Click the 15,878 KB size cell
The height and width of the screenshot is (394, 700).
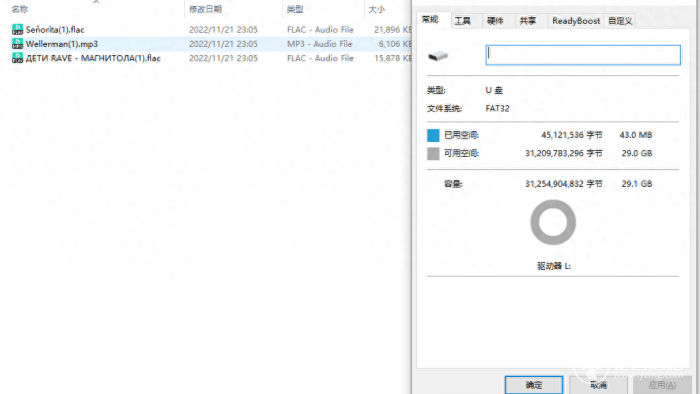tap(393, 58)
